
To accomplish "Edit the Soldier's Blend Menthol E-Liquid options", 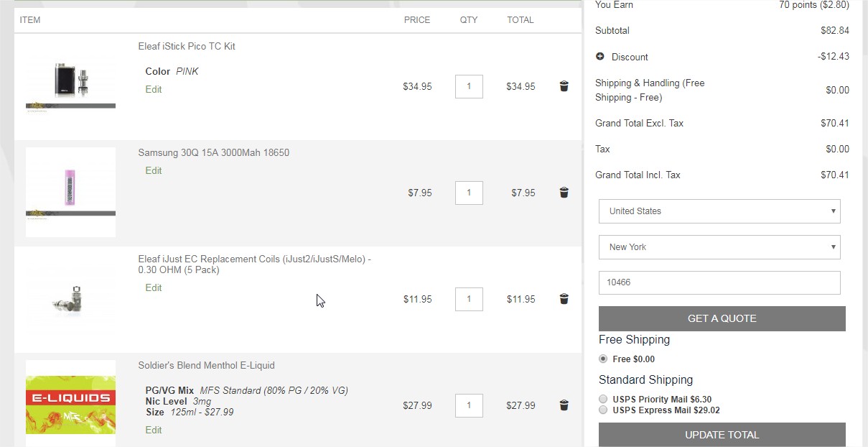I will [154, 430].
